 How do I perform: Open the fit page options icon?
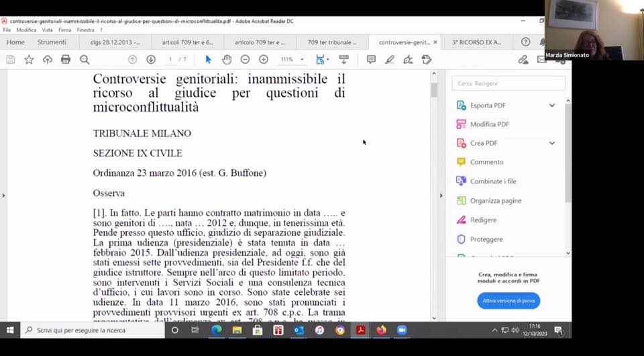(x=321, y=60)
